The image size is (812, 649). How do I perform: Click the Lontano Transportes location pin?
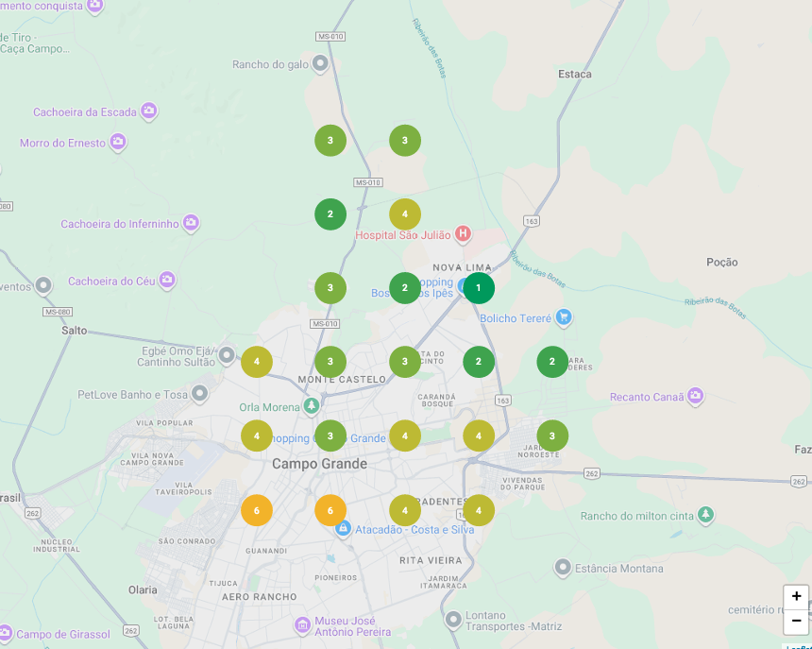point(453,619)
